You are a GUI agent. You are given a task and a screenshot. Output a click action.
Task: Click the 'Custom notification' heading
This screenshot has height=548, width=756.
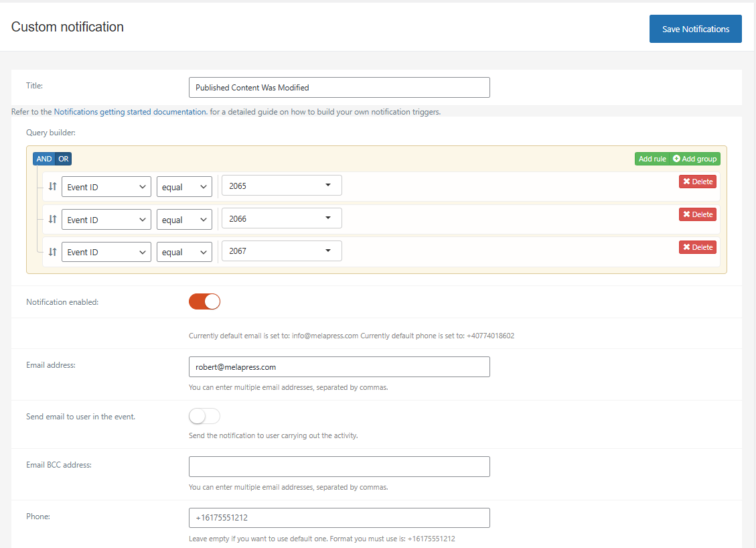68,27
